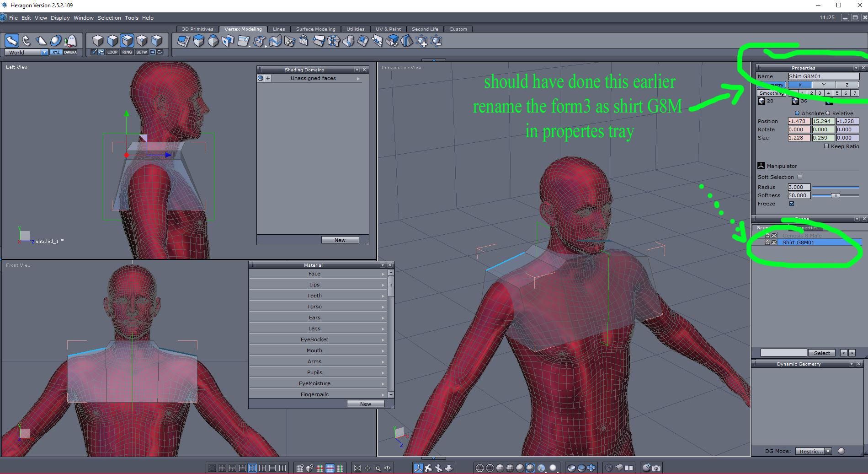This screenshot has width=868, height=474.
Task: Select the arrow selection tool
Action: (x=12, y=41)
